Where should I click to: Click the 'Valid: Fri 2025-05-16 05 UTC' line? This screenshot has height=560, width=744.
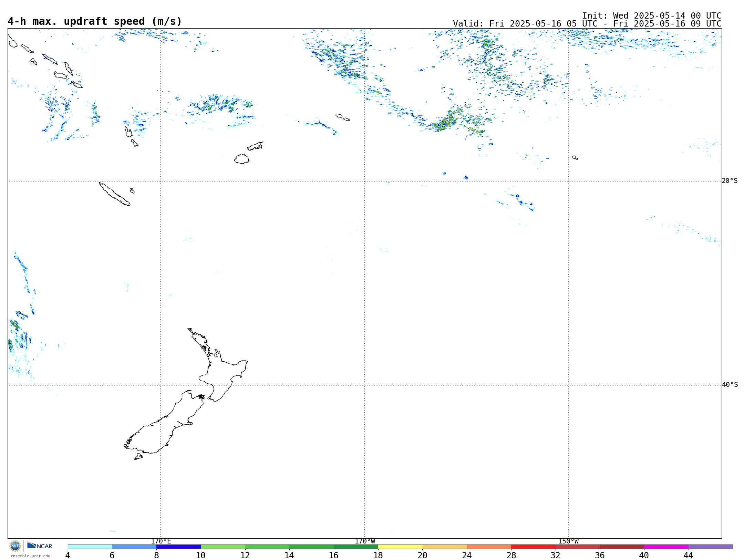click(587, 24)
